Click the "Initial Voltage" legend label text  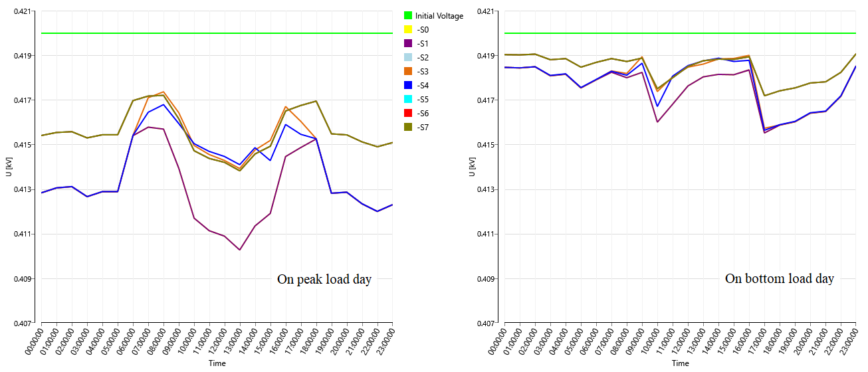pyautogui.click(x=439, y=15)
